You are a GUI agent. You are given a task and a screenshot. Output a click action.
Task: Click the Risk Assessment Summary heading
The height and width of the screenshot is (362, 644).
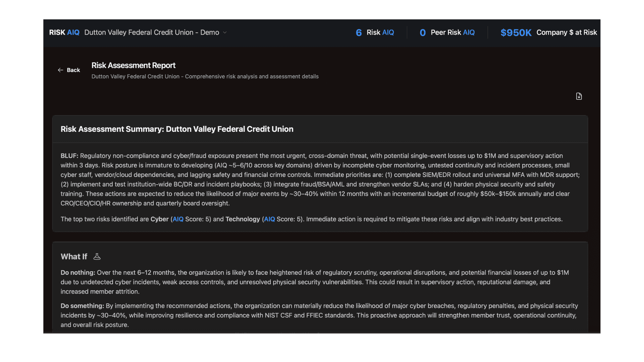[177, 129]
